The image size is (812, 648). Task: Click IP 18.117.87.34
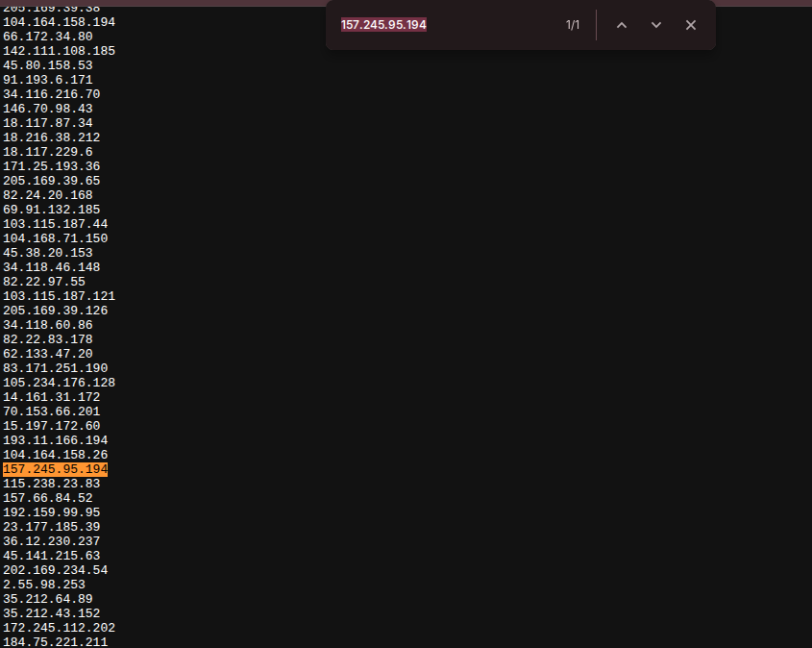[x=48, y=123]
